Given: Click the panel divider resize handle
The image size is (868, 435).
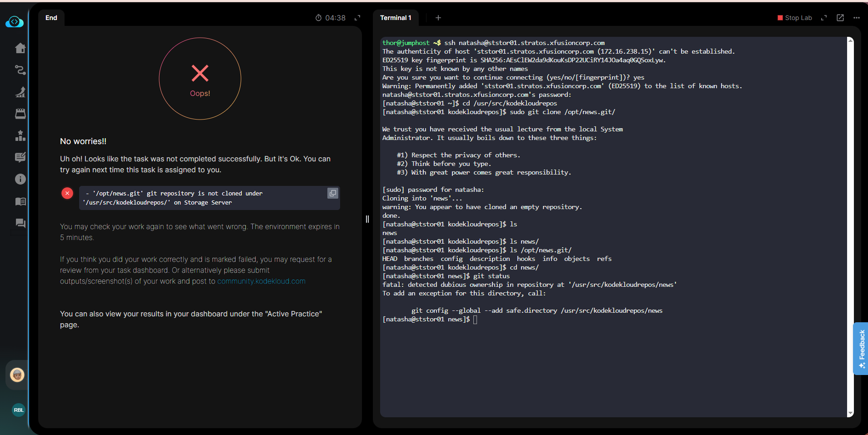Looking at the screenshot, I should (x=367, y=219).
